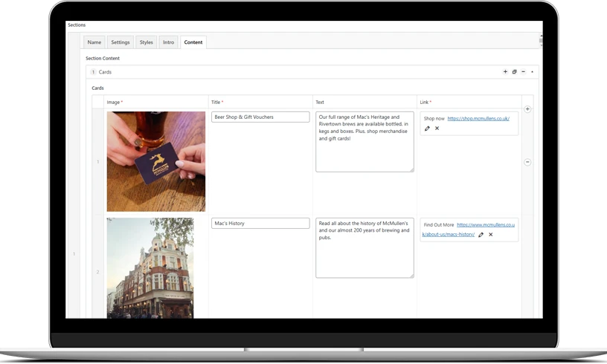Screen dimensions: 607x364
Task: Select the Content tab
Action: [x=193, y=42]
